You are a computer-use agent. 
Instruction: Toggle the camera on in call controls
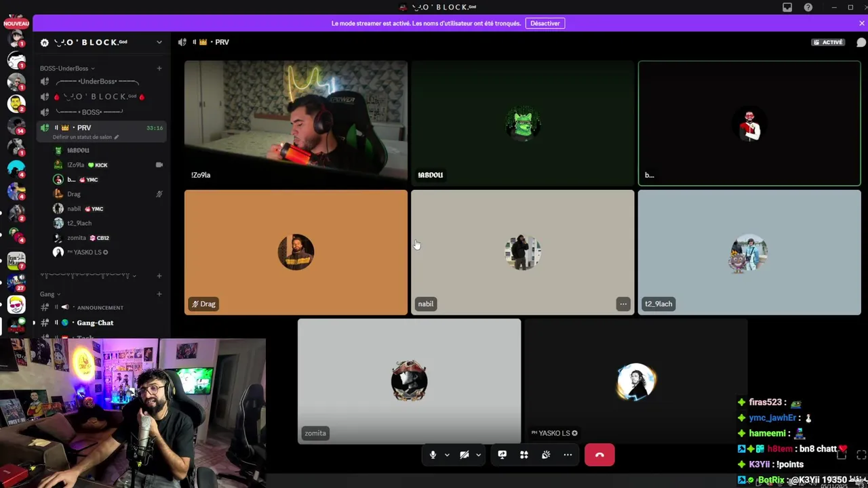click(x=465, y=455)
